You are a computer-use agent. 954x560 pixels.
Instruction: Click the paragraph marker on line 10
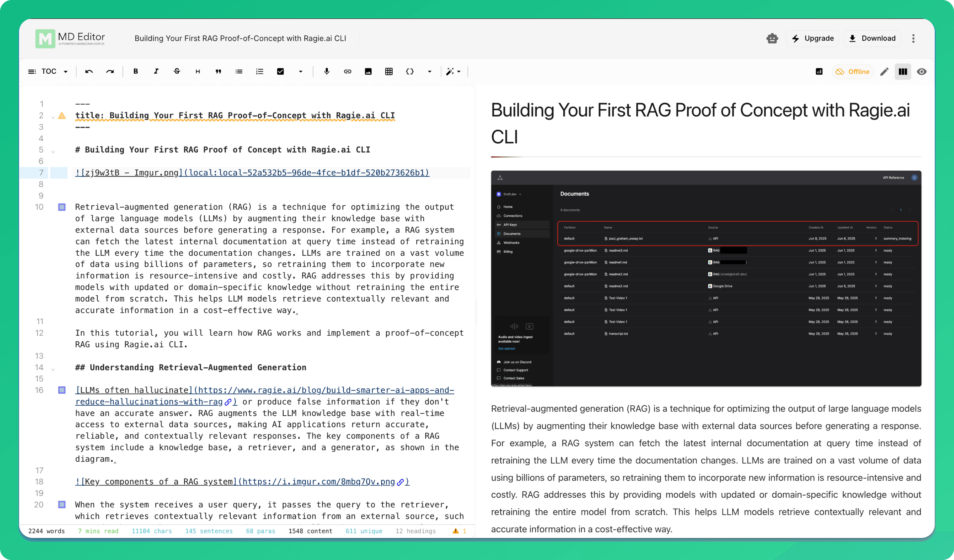[x=62, y=207]
